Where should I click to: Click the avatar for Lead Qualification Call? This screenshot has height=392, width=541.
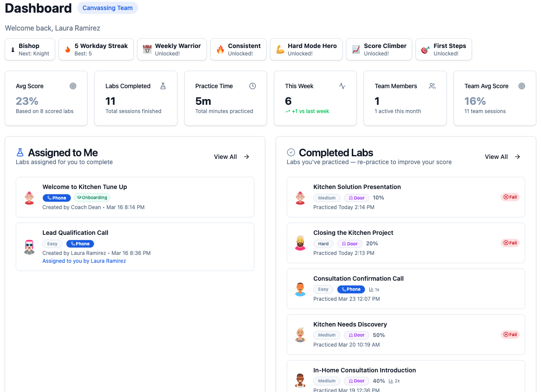click(x=29, y=247)
